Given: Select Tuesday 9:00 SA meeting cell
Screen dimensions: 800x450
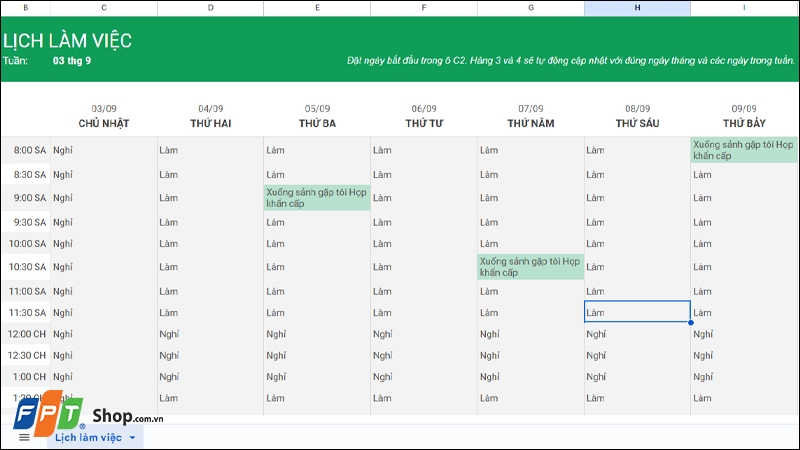Looking at the screenshot, I should click(317, 197).
